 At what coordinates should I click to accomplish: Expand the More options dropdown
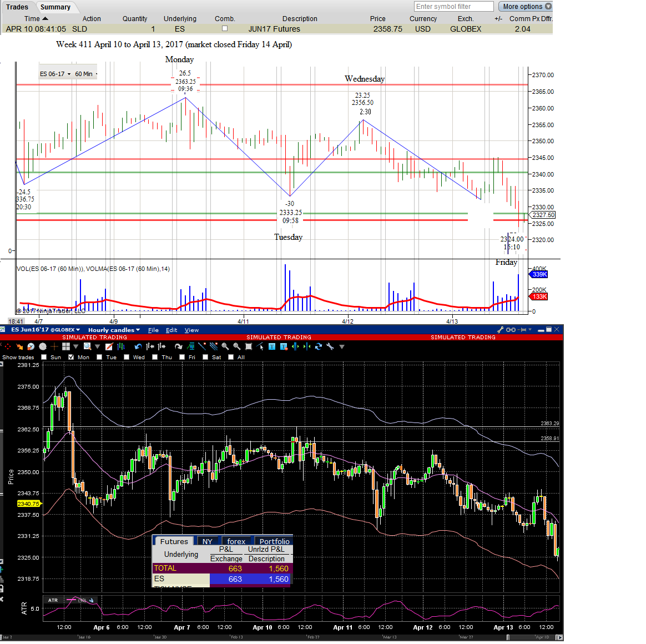(525, 7)
